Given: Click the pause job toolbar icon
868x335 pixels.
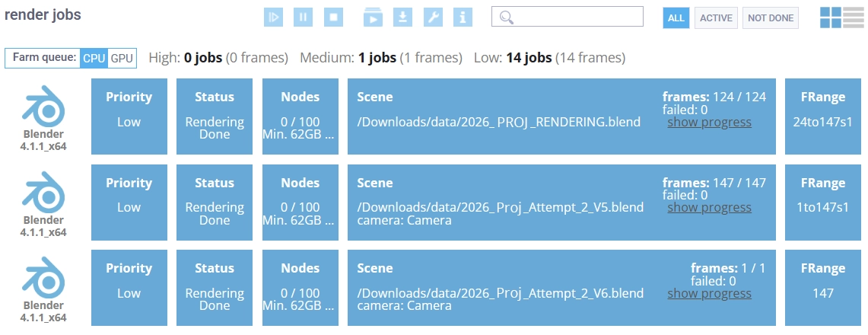Looking at the screenshot, I should pyautogui.click(x=303, y=18).
